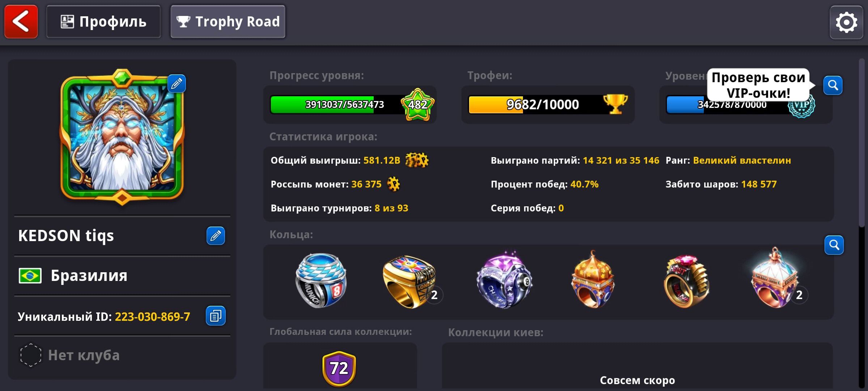Select the Munich ring
The image size is (868, 391).
(x=320, y=281)
